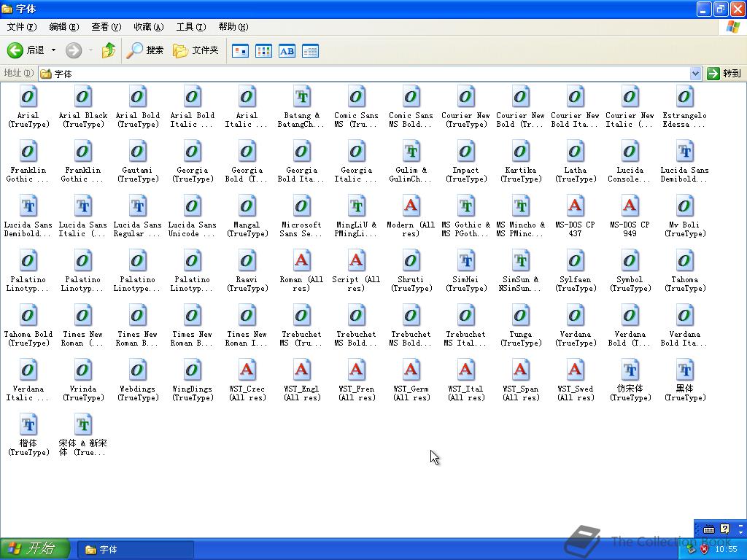Select the MingLiU & PMingLiU font icon
Screen dimensions: 747x560
click(356, 206)
